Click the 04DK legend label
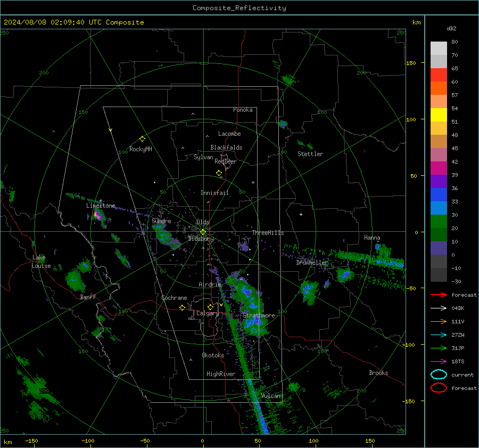Viewport: 479px width, 448px height. (x=458, y=308)
